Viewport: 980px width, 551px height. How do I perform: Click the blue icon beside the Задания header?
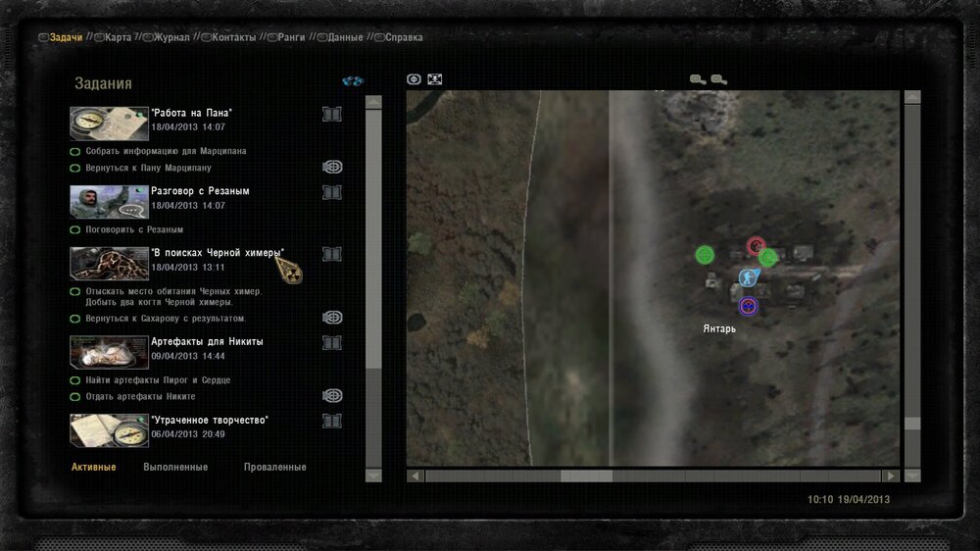[353, 81]
